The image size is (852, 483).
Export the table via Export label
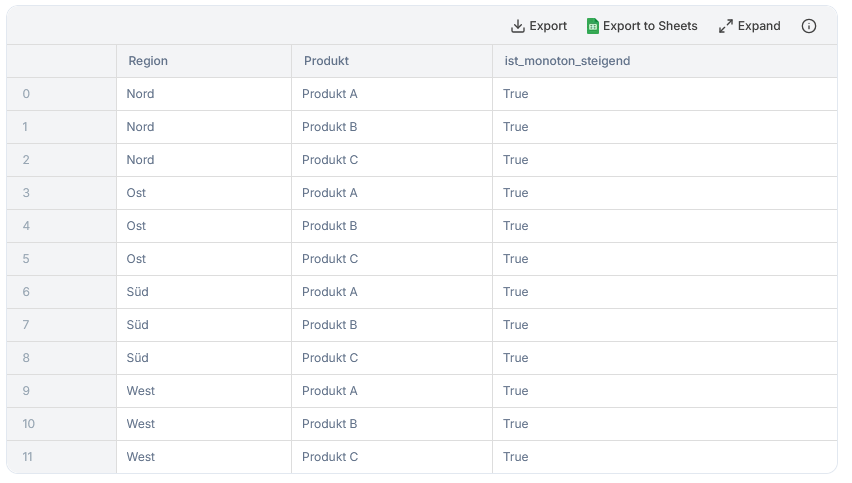click(548, 26)
